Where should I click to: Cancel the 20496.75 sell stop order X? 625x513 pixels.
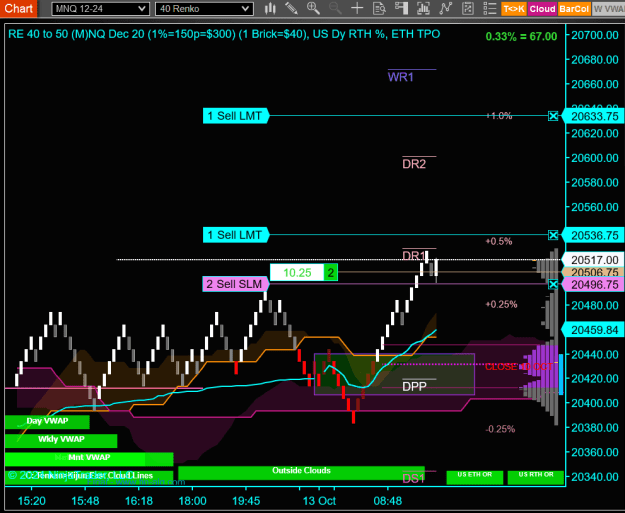click(x=553, y=284)
